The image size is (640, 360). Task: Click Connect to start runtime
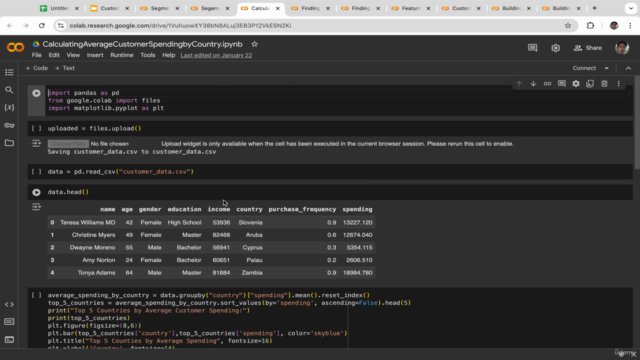coord(584,68)
